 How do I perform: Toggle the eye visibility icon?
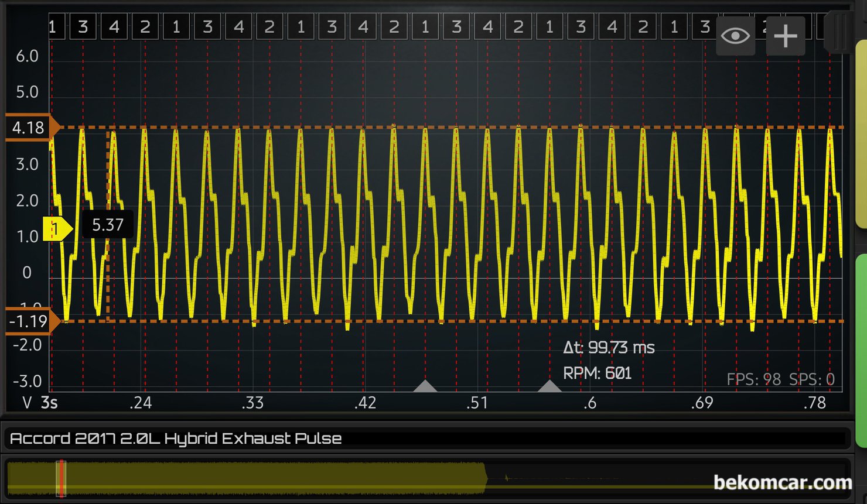pos(735,36)
